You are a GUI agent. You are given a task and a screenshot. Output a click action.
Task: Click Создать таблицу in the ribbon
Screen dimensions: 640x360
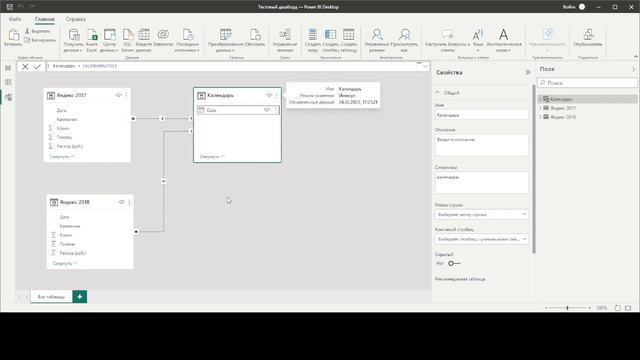pyautogui.click(x=349, y=40)
